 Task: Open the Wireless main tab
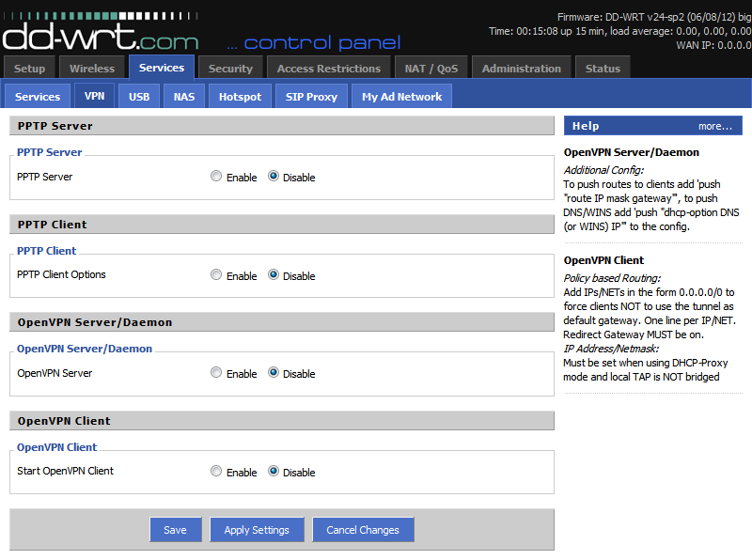click(92, 68)
